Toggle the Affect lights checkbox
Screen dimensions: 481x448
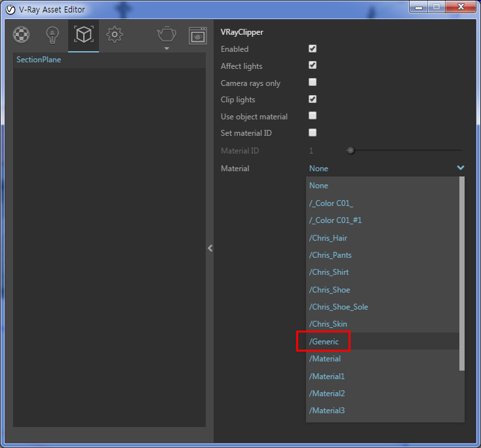(313, 65)
